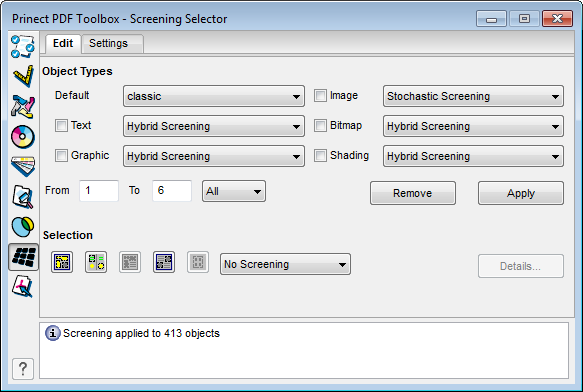The width and height of the screenshot is (583, 392).
Task: Open the overlapping blue and yellow circles tool
Action: pyautogui.click(x=23, y=226)
